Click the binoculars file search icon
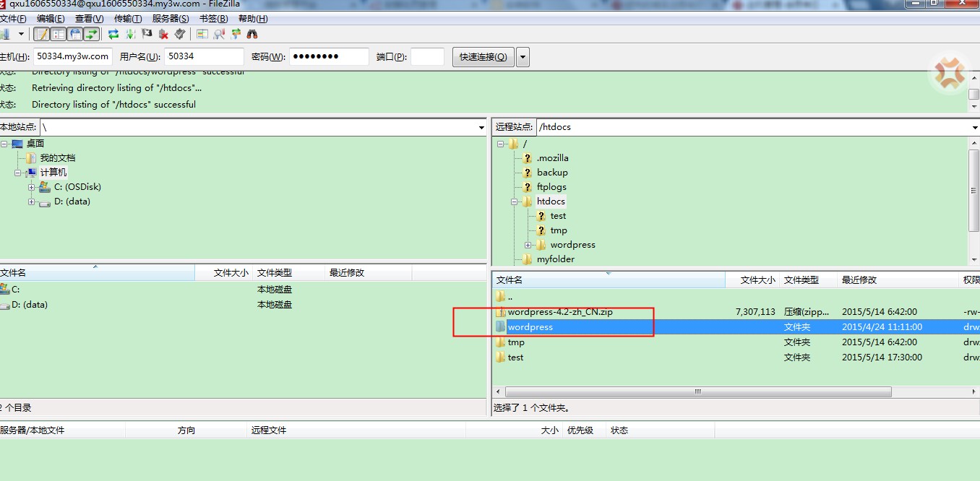The height and width of the screenshot is (481, 980). [252, 34]
